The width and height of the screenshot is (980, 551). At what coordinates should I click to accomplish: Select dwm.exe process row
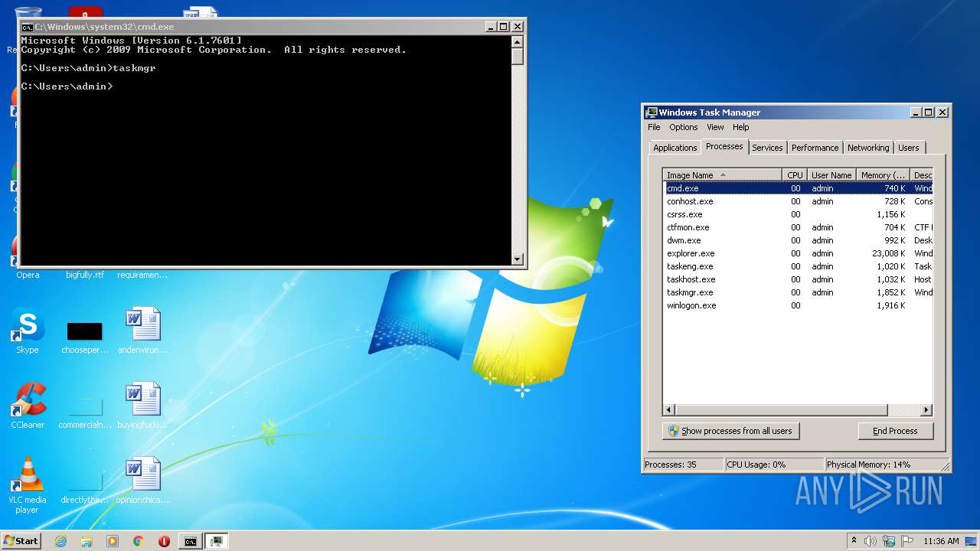click(799, 240)
